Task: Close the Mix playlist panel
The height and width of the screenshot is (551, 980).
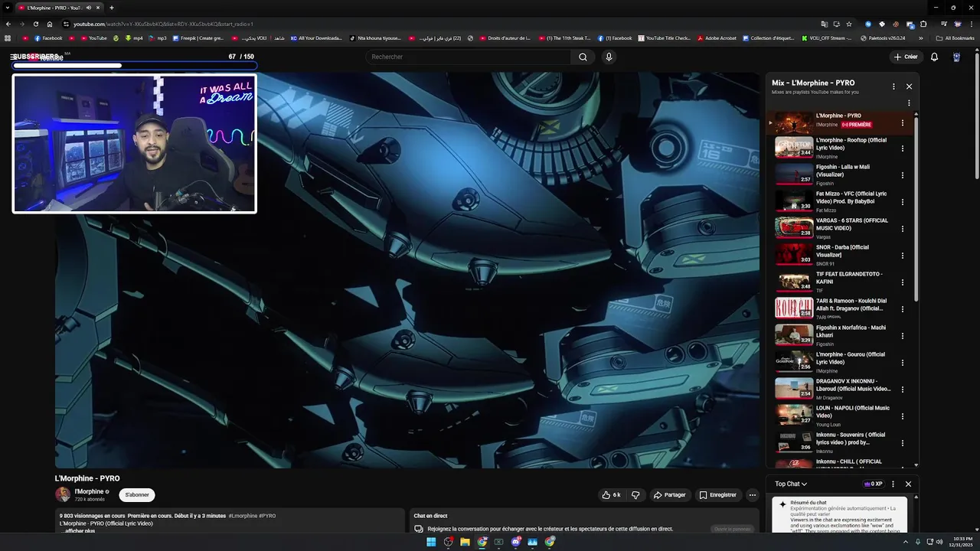Action: coord(909,86)
